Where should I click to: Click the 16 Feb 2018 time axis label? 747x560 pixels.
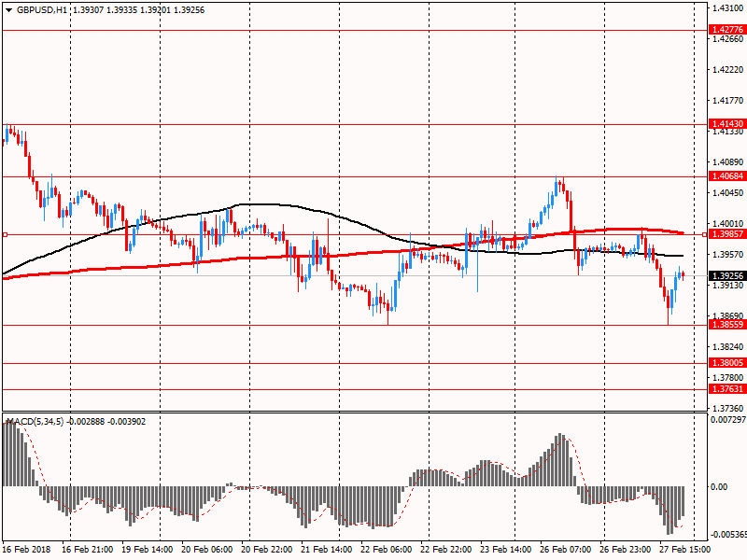26,550
